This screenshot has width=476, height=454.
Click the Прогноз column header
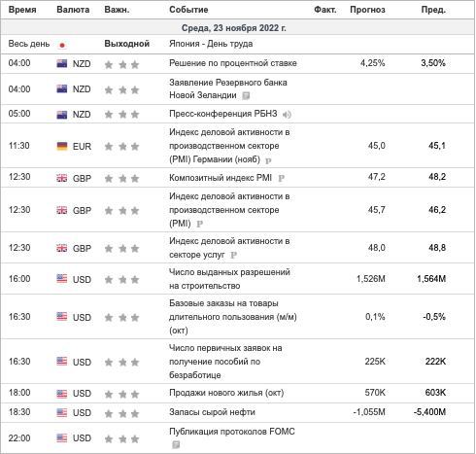367,10
